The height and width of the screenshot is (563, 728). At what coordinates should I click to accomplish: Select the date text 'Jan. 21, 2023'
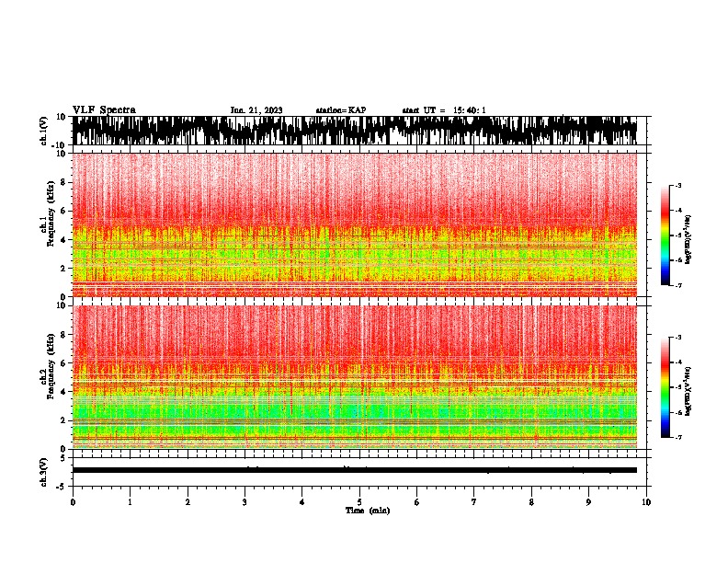[256, 110]
